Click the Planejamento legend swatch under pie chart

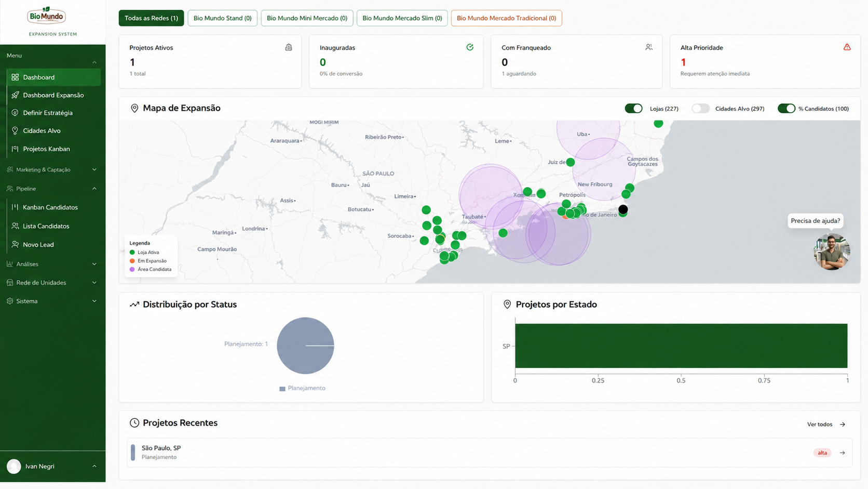[282, 389]
